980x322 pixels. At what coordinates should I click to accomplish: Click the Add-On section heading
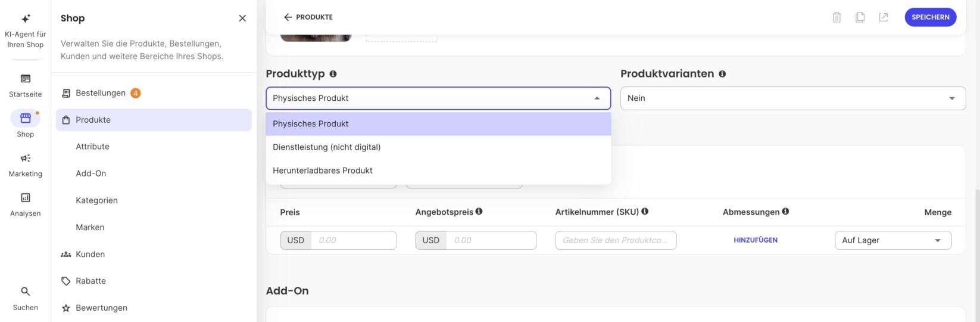[x=288, y=291]
